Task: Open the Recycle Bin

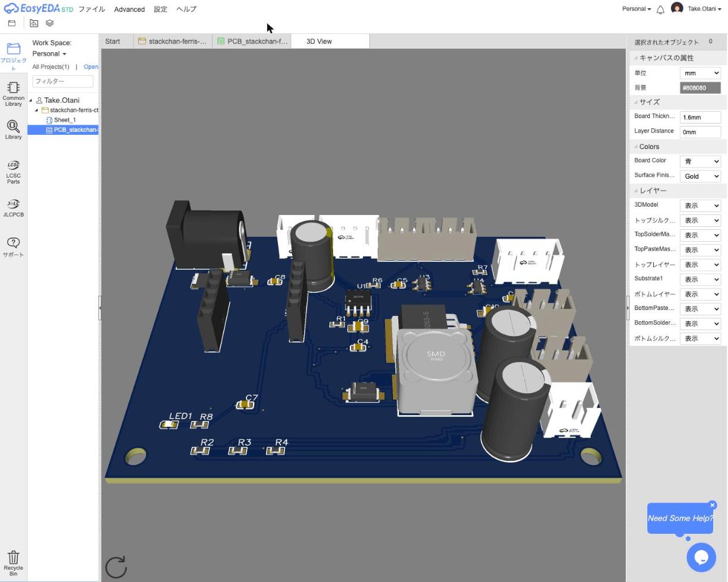Action: 13,563
